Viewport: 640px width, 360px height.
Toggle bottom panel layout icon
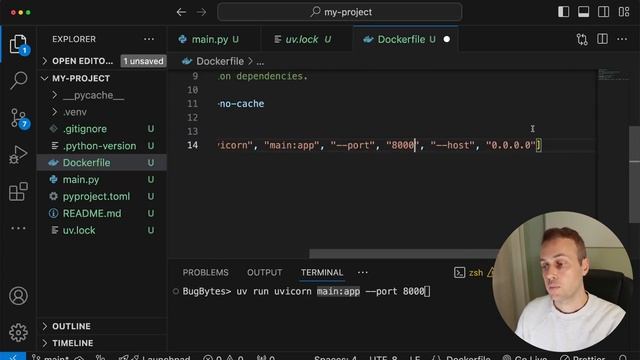pyautogui.click(x=584, y=12)
